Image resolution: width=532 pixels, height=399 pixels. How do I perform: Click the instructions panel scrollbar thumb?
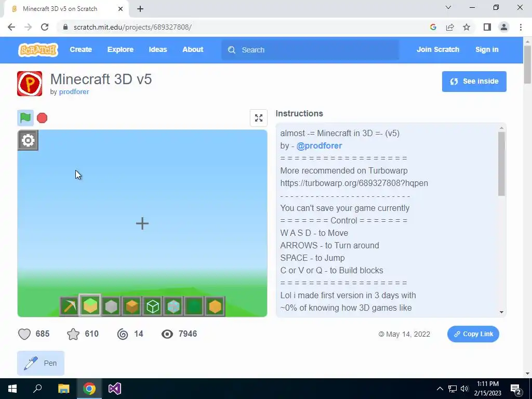click(501, 164)
